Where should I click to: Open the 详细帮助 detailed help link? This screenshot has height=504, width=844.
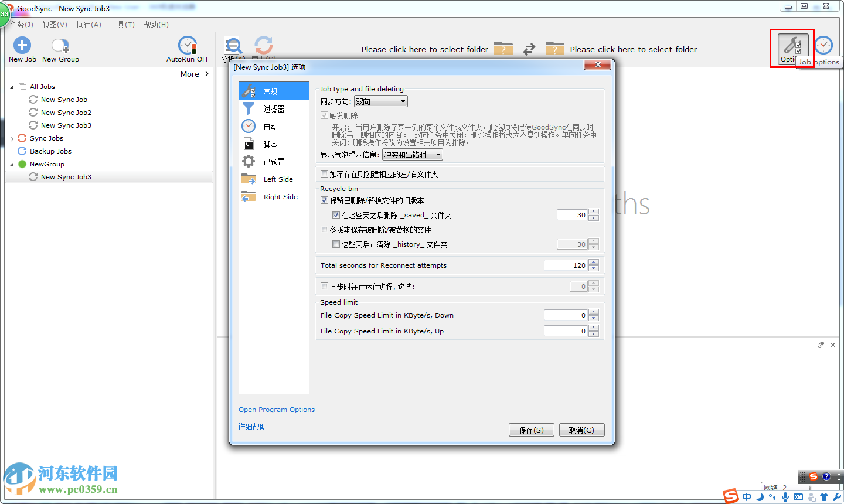pos(253,427)
